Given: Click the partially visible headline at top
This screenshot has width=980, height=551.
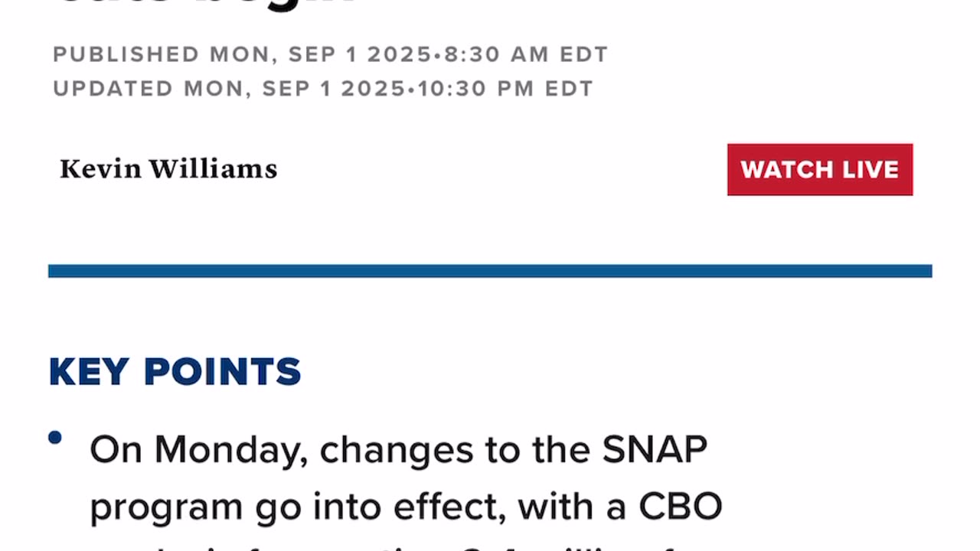Looking at the screenshot, I should [x=207, y=6].
